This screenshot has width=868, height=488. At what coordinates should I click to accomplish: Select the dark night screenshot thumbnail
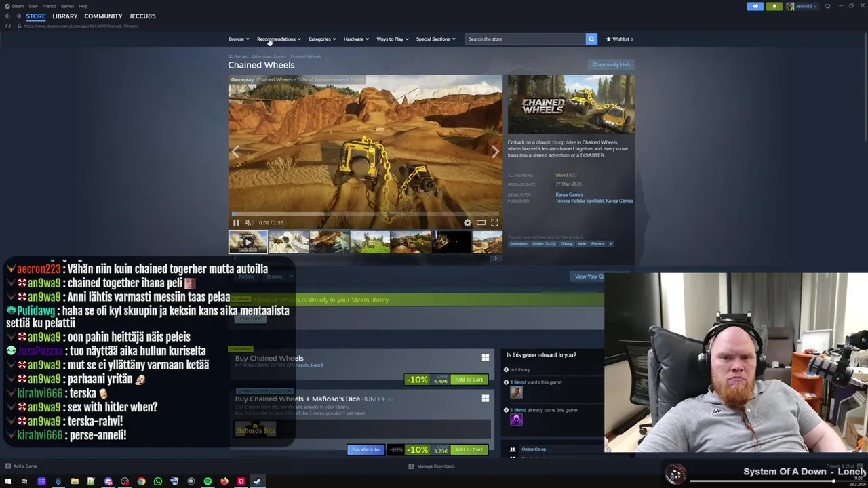click(451, 242)
